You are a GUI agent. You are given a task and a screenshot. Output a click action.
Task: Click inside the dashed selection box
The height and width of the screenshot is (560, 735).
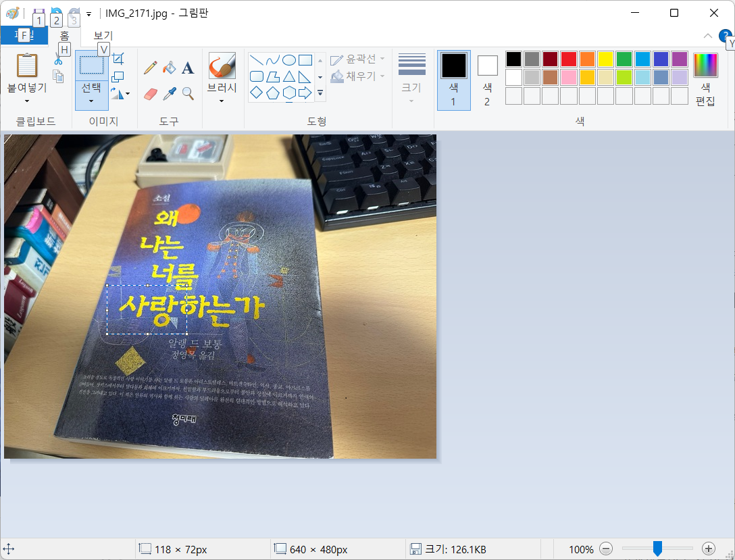click(x=147, y=310)
